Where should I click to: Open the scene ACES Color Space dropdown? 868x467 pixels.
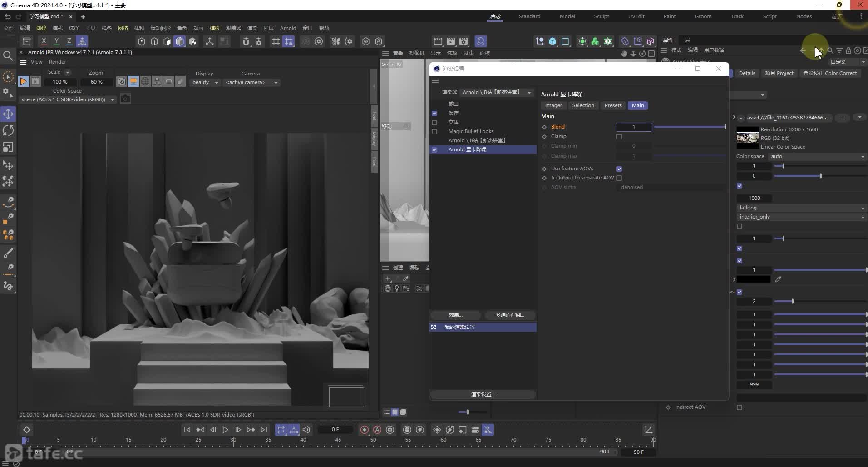(x=68, y=99)
